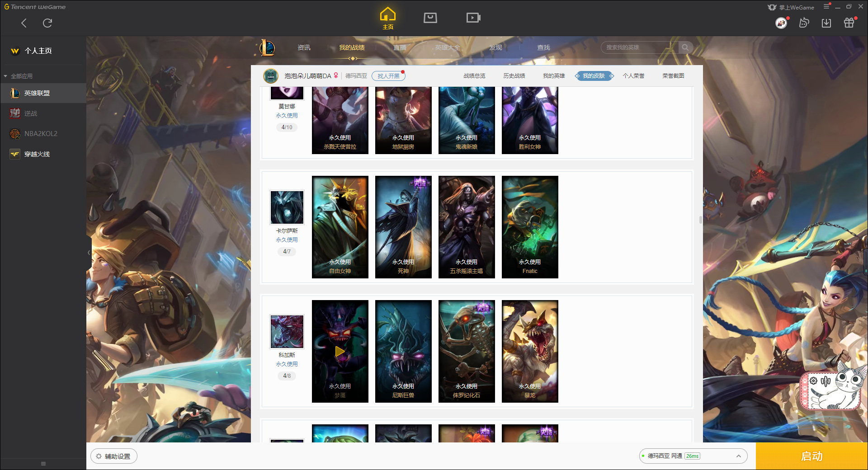
Task: Open the 侏罗纪化石 skin card
Action: click(x=467, y=351)
